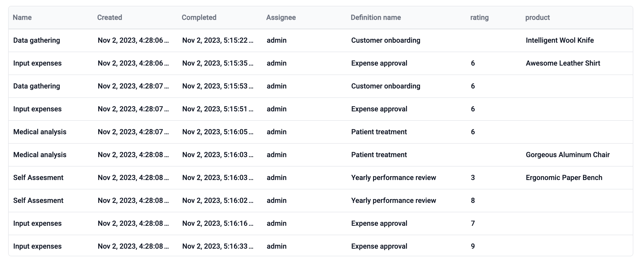Sort the table by the Name column
Screen dimensions: 644x269
22,17
